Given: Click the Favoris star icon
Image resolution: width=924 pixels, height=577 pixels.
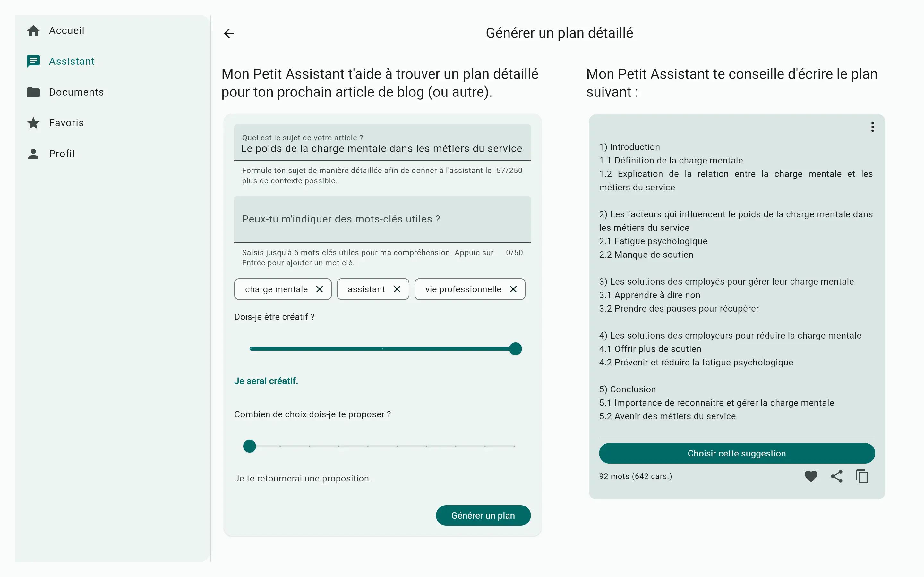Looking at the screenshot, I should click(x=34, y=123).
